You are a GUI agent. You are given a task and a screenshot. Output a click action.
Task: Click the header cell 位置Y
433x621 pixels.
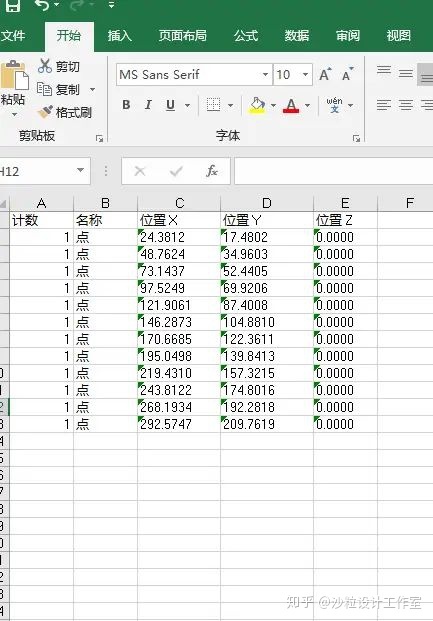[267, 220]
